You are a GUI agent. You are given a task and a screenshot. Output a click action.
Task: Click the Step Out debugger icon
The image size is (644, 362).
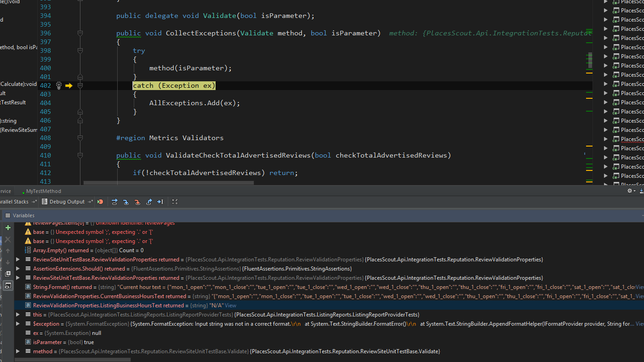(149, 201)
